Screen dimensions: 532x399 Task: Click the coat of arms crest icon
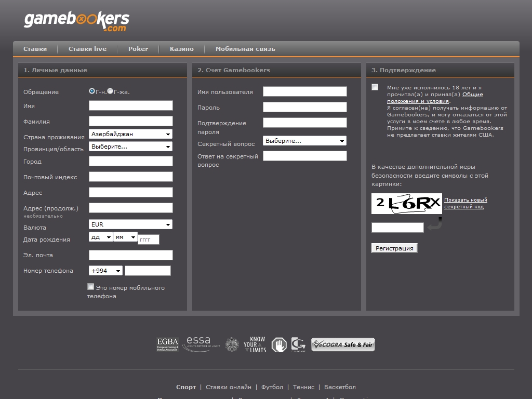(x=232, y=345)
